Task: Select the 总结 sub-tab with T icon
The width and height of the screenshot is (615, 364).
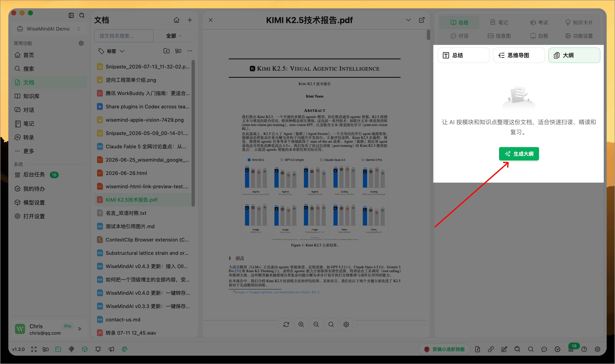Action: point(463,55)
